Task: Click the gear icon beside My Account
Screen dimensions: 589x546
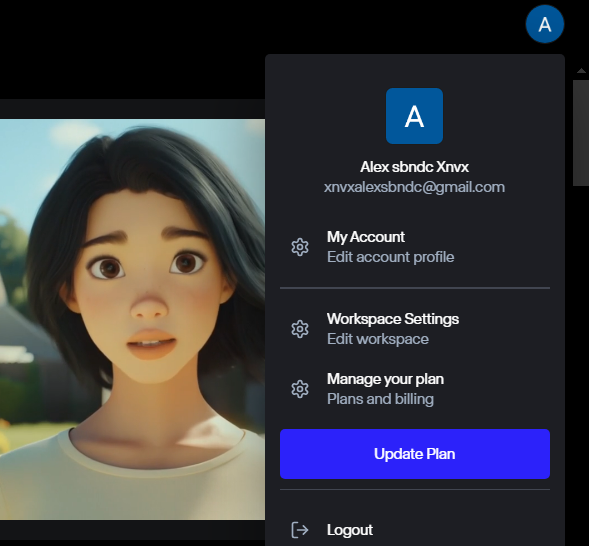Action: [x=300, y=247]
